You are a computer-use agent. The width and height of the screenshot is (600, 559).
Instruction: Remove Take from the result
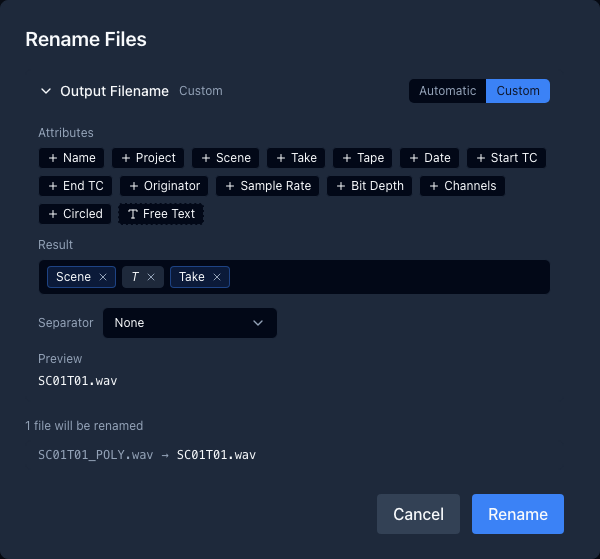217,277
